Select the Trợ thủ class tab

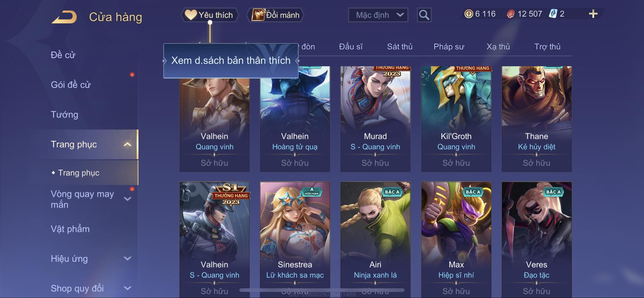[547, 47]
